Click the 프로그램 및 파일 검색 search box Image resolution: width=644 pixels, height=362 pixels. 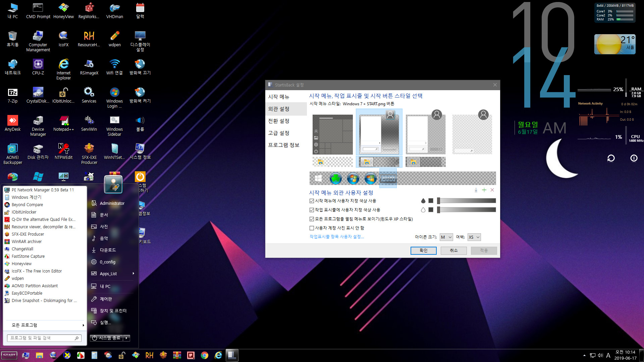(44, 338)
